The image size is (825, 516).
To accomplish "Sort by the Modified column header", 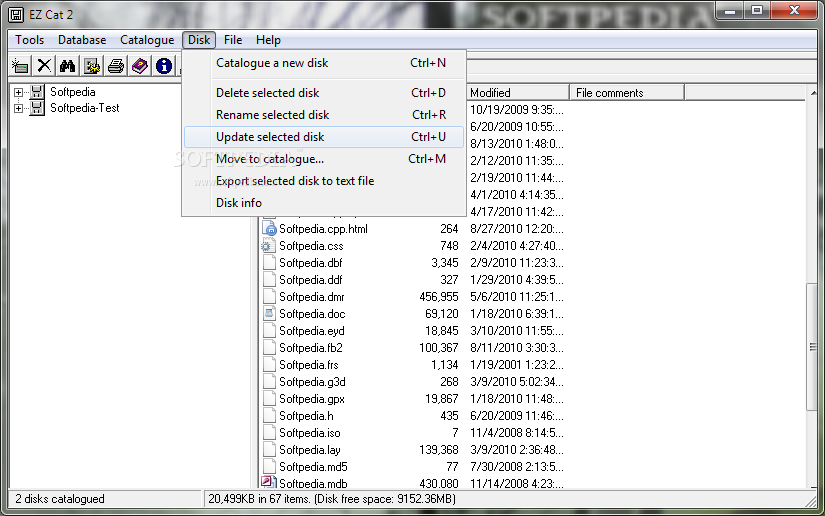I will (x=518, y=93).
